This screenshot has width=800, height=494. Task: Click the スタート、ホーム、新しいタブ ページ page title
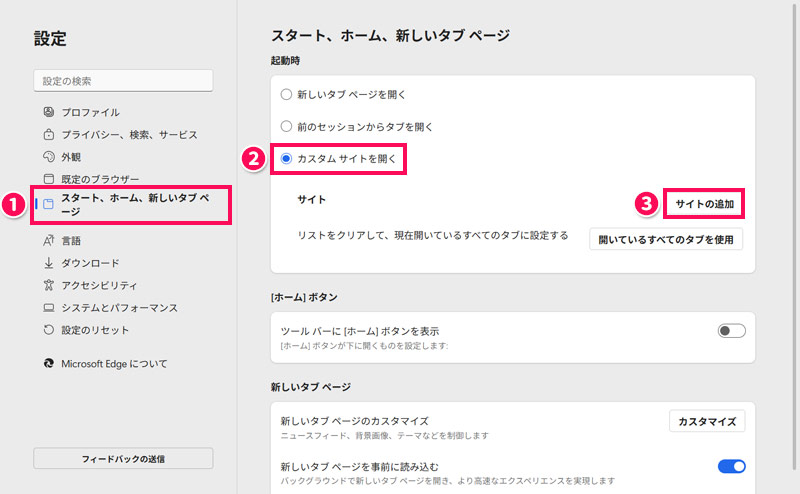pos(390,35)
